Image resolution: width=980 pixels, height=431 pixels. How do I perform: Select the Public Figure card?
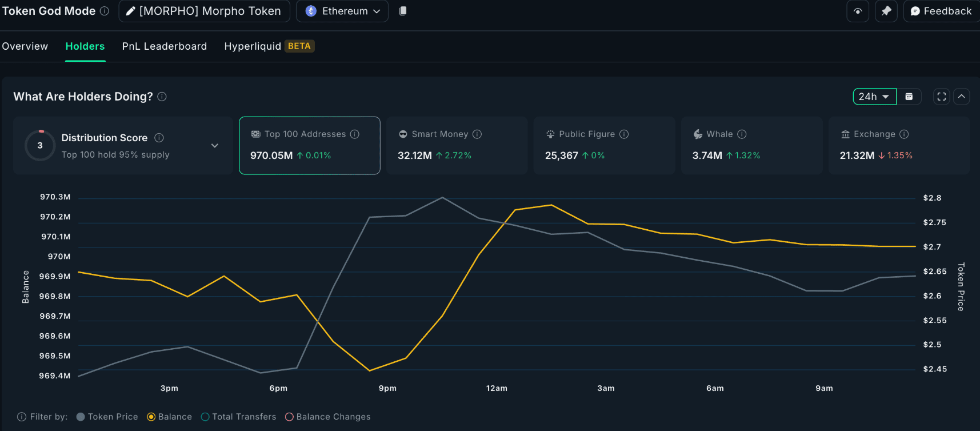click(604, 145)
